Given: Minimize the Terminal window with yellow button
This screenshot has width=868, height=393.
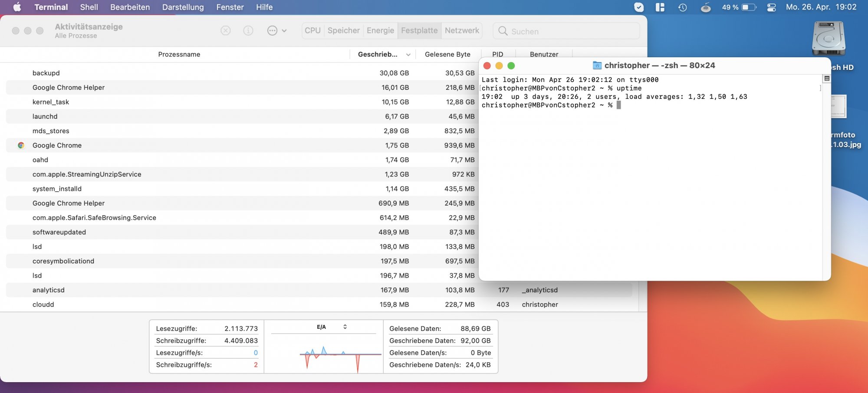Looking at the screenshot, I should 499,65.
